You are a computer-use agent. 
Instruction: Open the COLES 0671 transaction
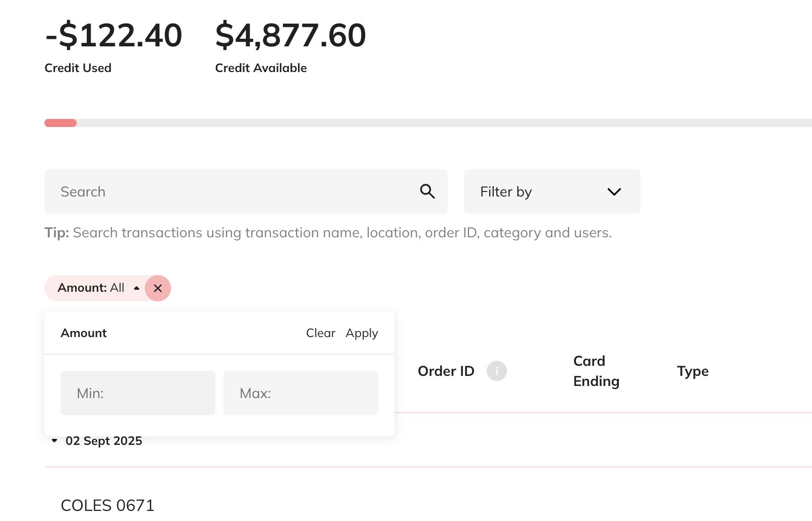point(107,505)
